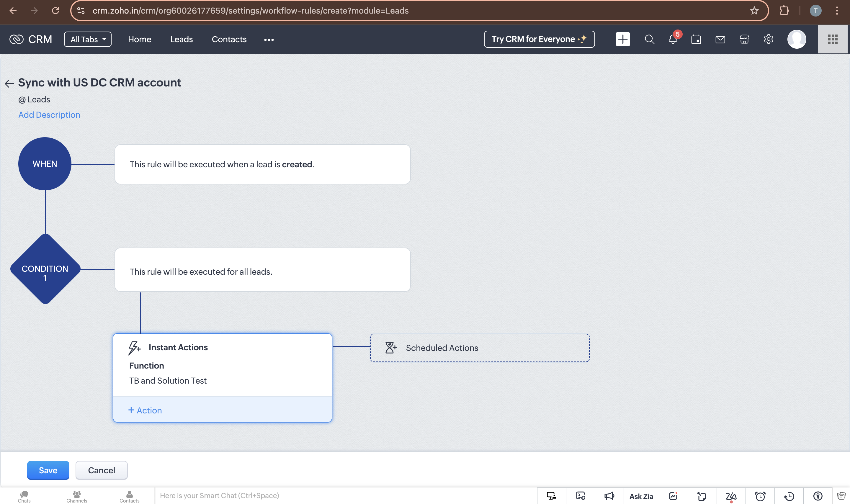Go to the Leads tab
The height and width of the screenshot is (504, 850).
pos(181,40)
